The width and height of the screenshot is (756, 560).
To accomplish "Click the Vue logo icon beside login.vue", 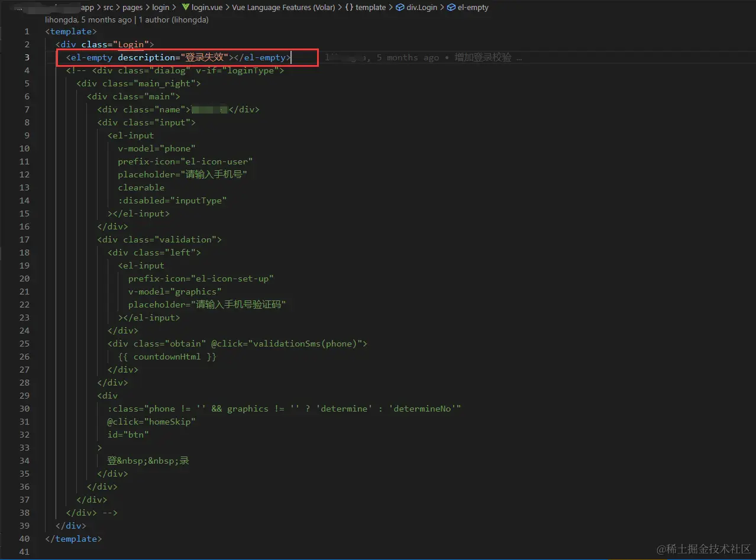I will (185, 8).
